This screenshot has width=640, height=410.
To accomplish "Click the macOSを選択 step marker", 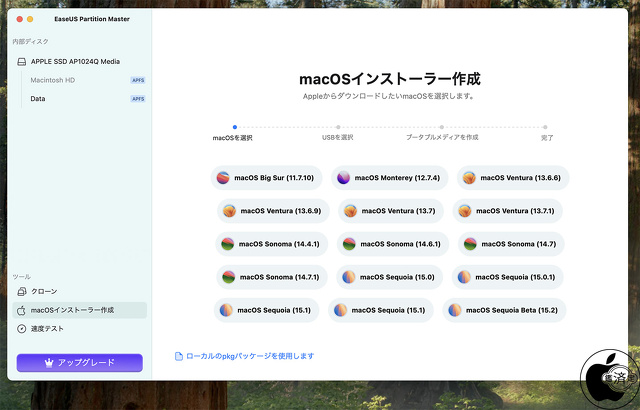I will (235, 127).
